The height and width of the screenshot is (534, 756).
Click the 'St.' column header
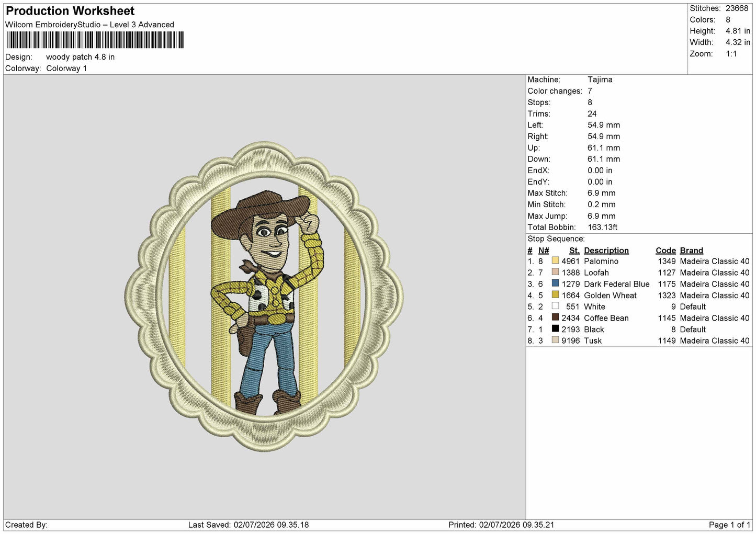point(574,251)
